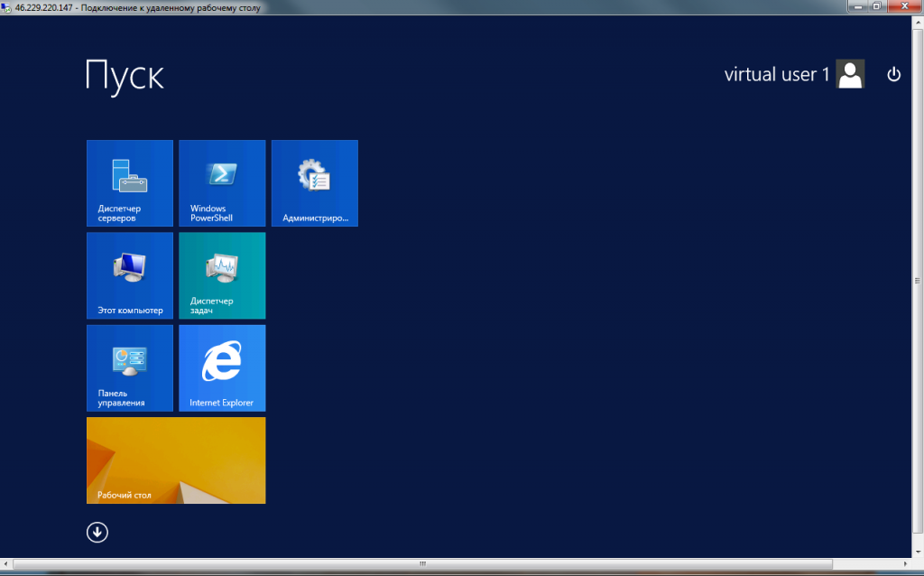Open the Диспетчер серверов tile

(130, 183)
